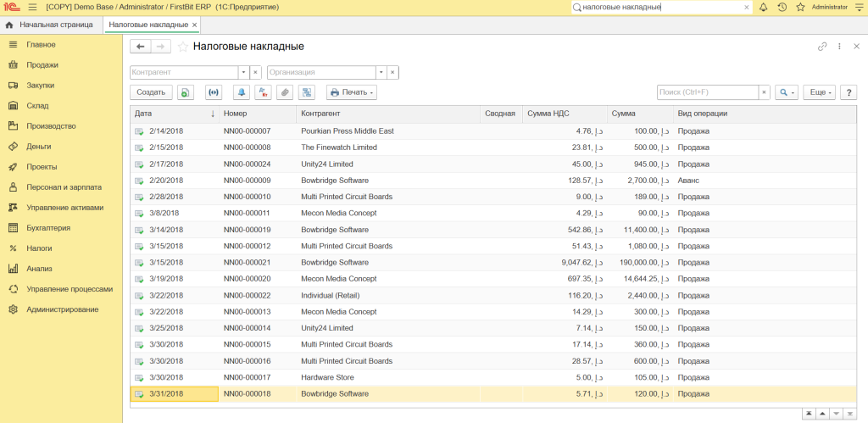Expand the Контрагент filter dropdown
Viewport: 868px width, 423px height.
coord(244,73)
